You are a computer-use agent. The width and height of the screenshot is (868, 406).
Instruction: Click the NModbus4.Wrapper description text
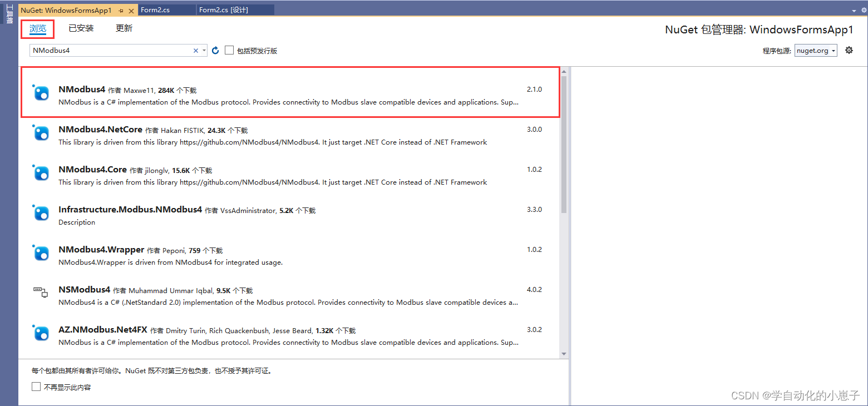click(170, 263)
